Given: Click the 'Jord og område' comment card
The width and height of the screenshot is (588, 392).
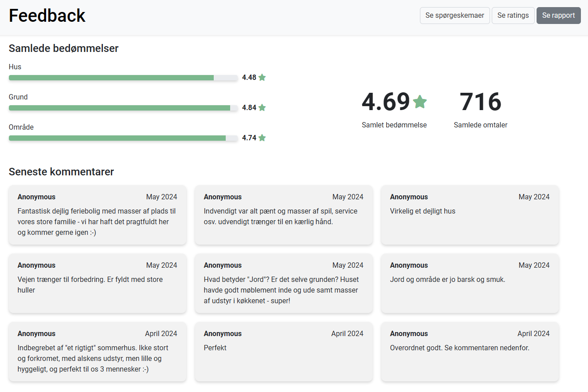Looking at the screenshot, I should 470,284.
